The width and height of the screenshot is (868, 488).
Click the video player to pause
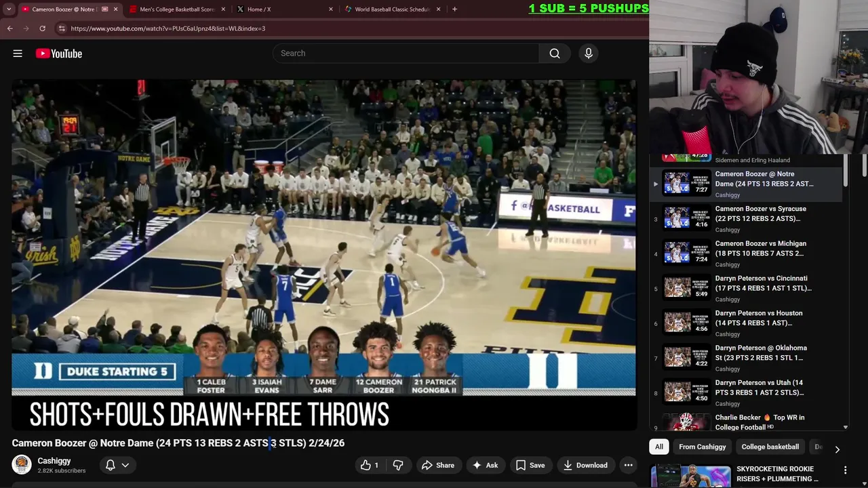[x=323, y=255]
